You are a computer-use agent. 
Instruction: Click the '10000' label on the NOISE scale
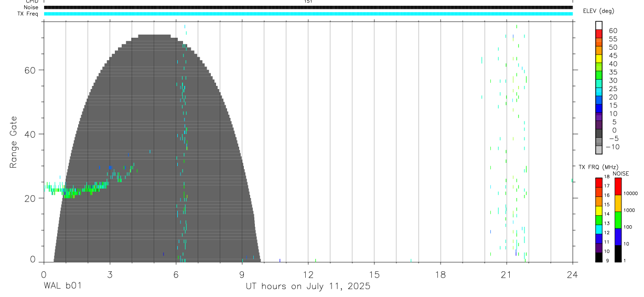[630, 193]
